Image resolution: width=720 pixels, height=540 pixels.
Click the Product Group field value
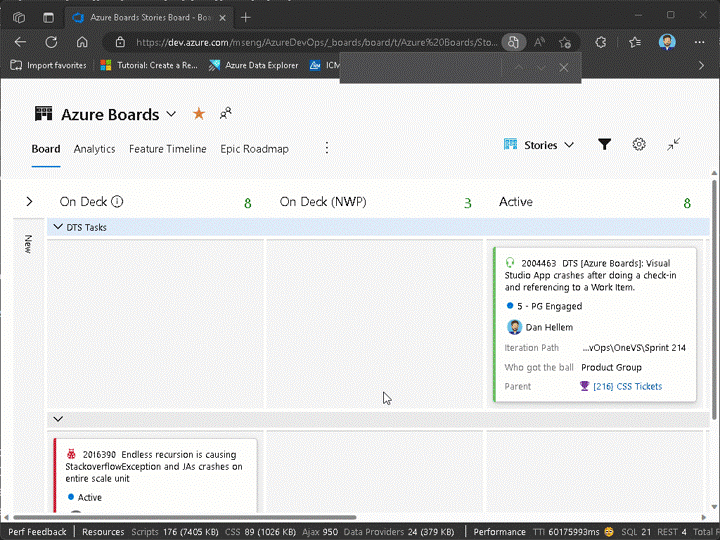pos(611,367)
